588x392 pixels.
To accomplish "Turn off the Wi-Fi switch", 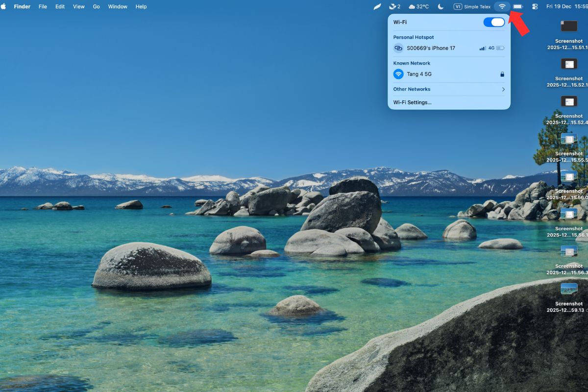I will pyautogui.click(x=493, y=22).
